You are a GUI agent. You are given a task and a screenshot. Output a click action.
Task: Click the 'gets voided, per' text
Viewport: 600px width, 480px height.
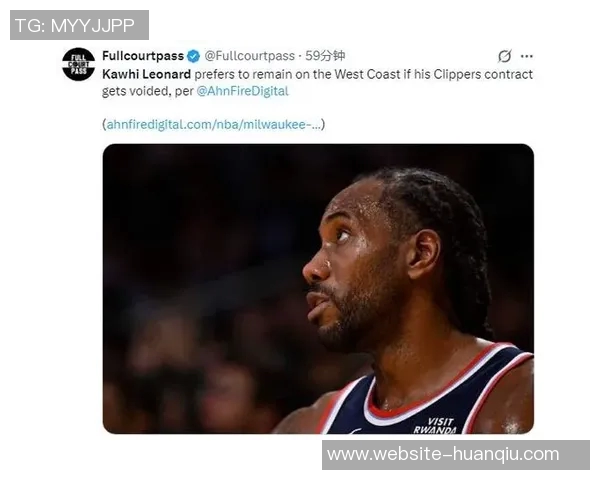click(148, 91)
